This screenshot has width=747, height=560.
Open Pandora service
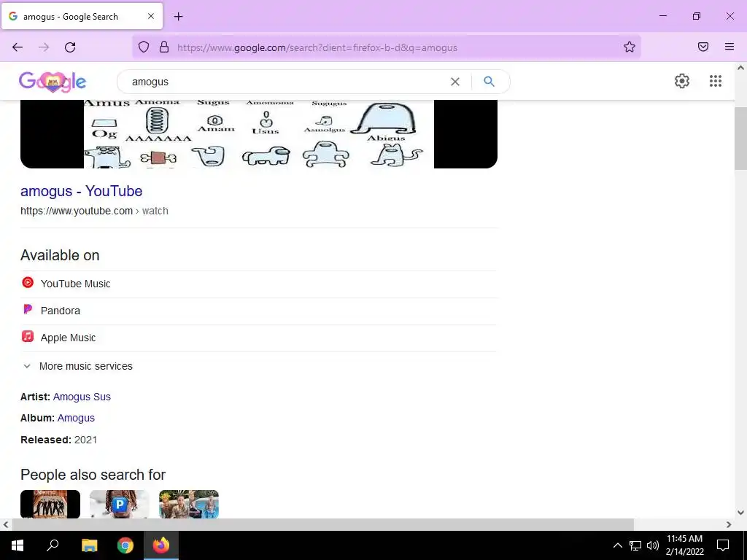click(x=258, y=311)
